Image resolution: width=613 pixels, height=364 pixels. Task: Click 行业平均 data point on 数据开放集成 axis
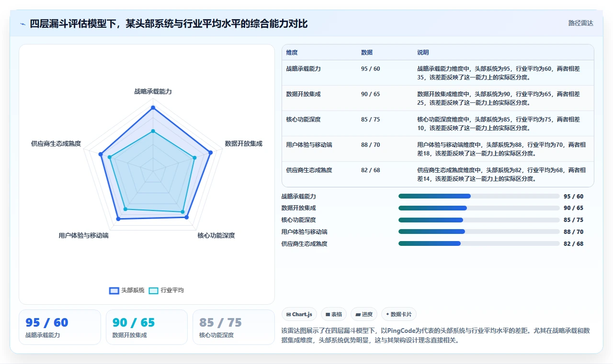[194, 157]
